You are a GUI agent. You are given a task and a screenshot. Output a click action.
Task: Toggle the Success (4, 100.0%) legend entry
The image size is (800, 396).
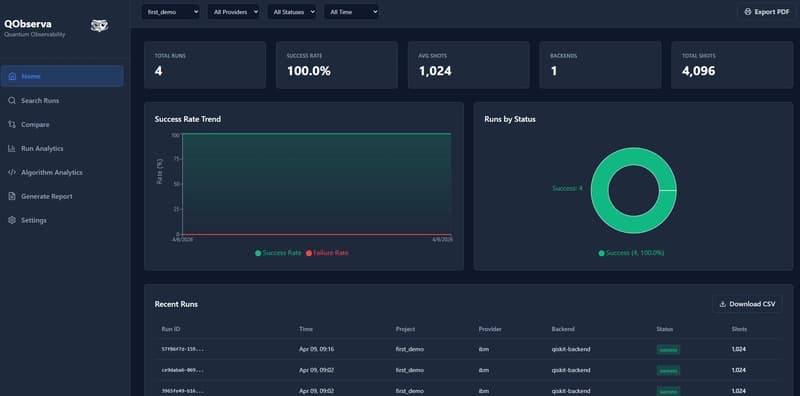632,253
